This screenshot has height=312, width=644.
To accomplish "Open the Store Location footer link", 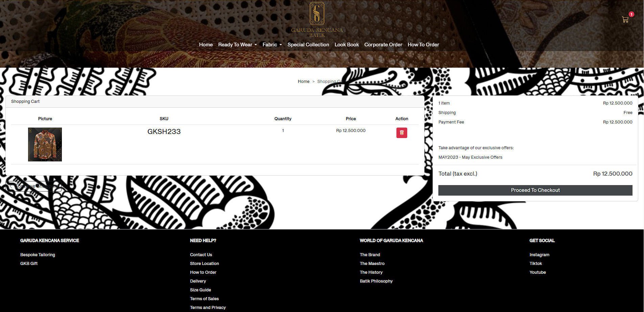I will 204,264.
